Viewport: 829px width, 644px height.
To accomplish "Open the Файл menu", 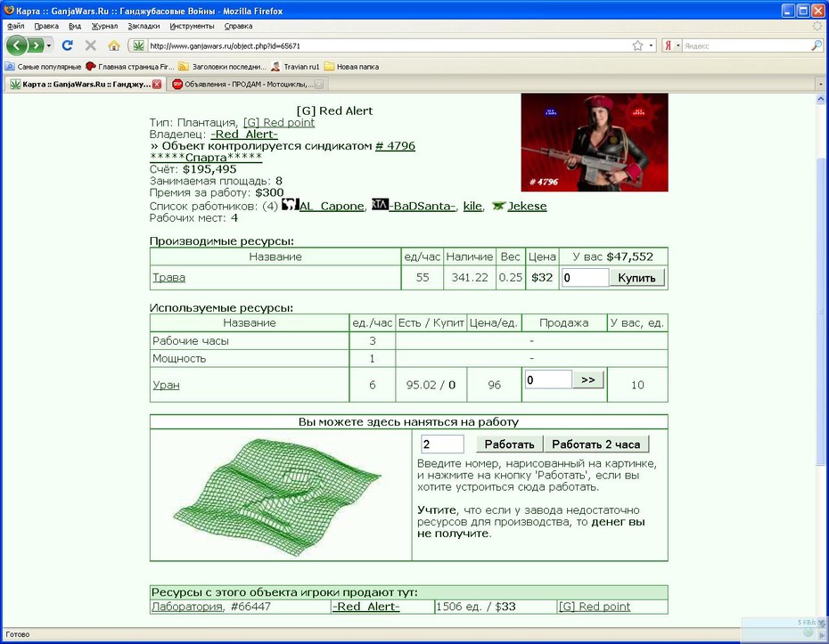I will [x=16, y=26].
